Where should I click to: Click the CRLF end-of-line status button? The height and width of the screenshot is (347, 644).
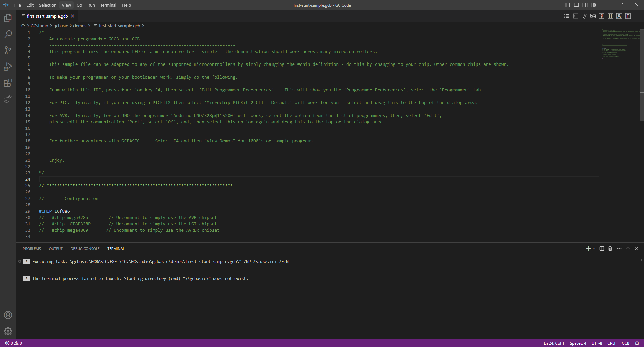612,343
